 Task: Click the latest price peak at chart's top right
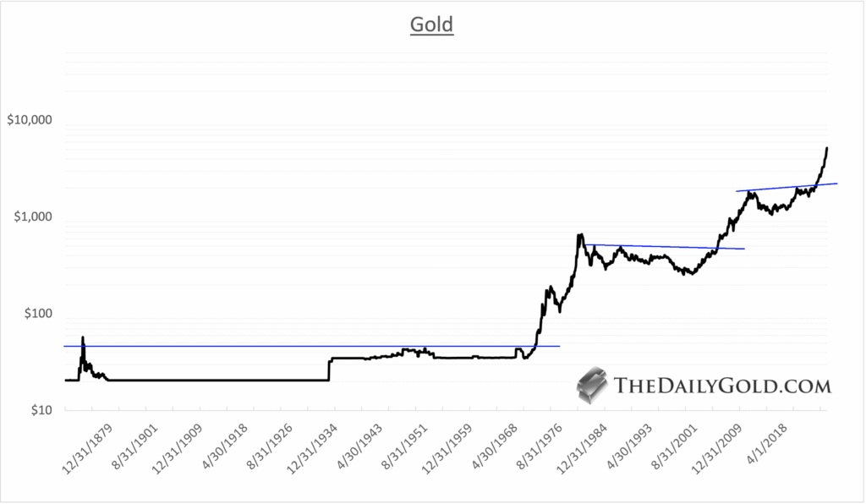[x=826, y=149]
